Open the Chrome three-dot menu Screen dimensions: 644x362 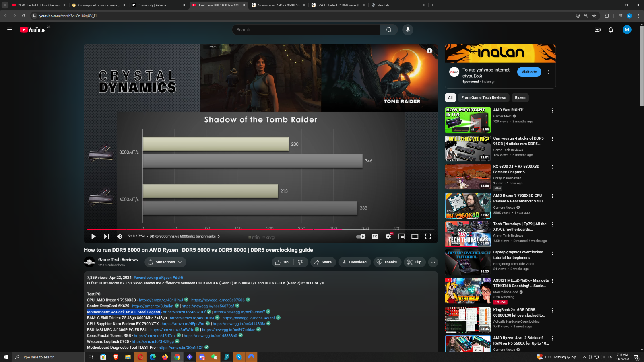point(638,16)
